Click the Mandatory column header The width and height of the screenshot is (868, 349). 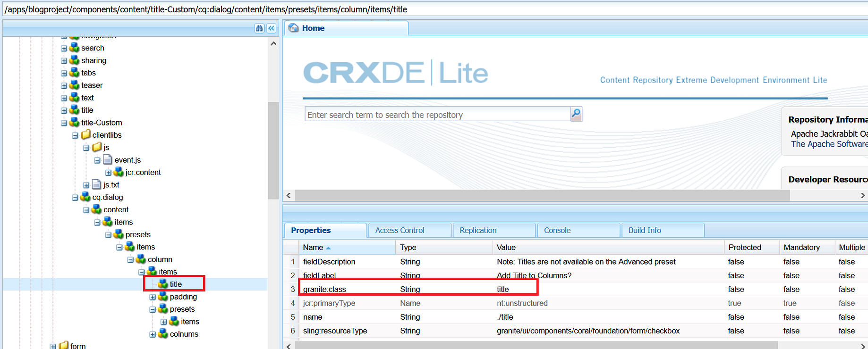click(807, 247)
